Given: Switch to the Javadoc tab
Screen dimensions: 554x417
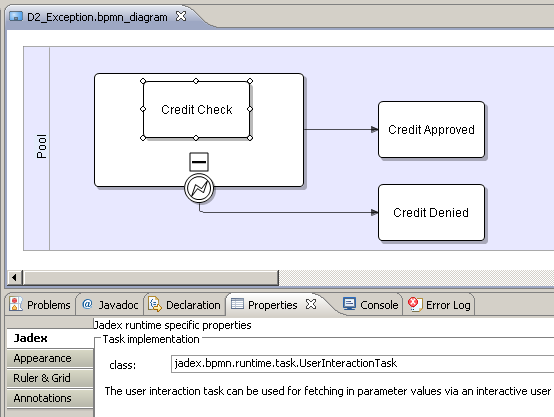Looking at the screenshot, I should point(110,305).
